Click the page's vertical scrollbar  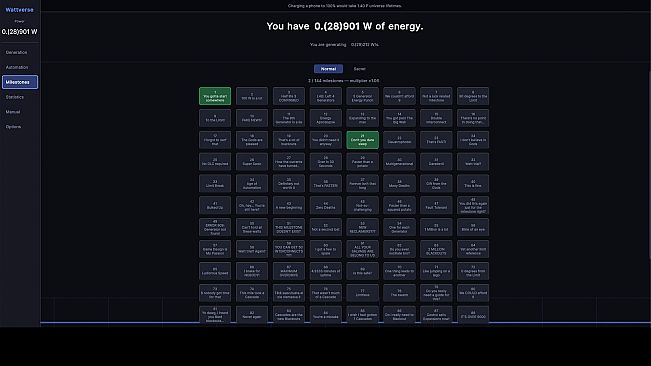[x=649, y=166]
